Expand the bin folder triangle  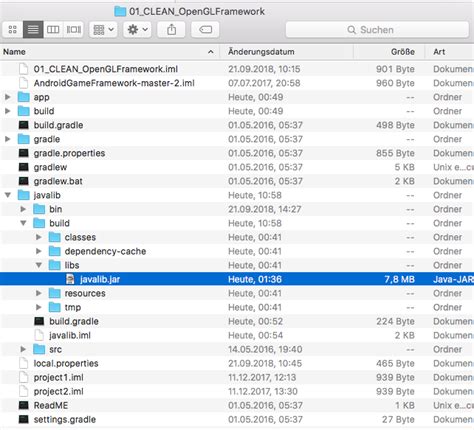(23, 209)
